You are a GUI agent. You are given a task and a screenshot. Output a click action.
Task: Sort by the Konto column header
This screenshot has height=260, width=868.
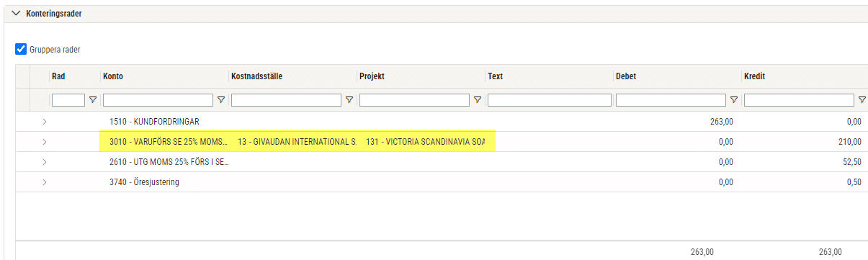[x=112, y=76]
